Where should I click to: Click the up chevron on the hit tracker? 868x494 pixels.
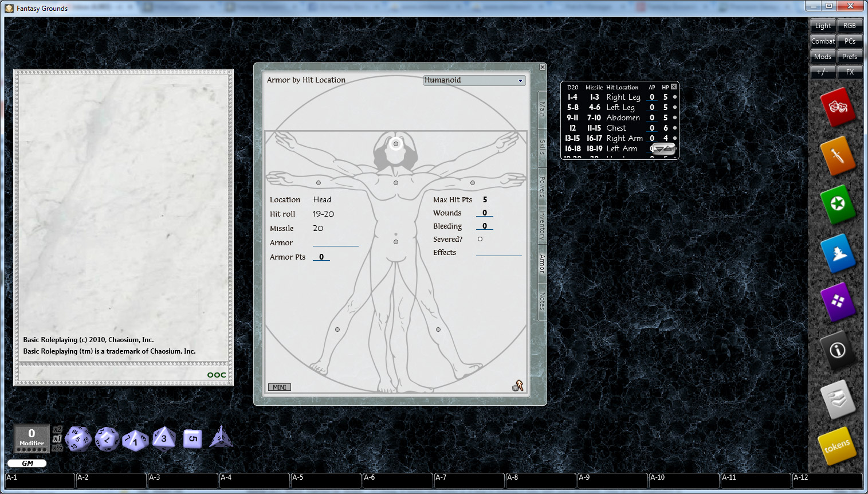(x=669, y=148)
